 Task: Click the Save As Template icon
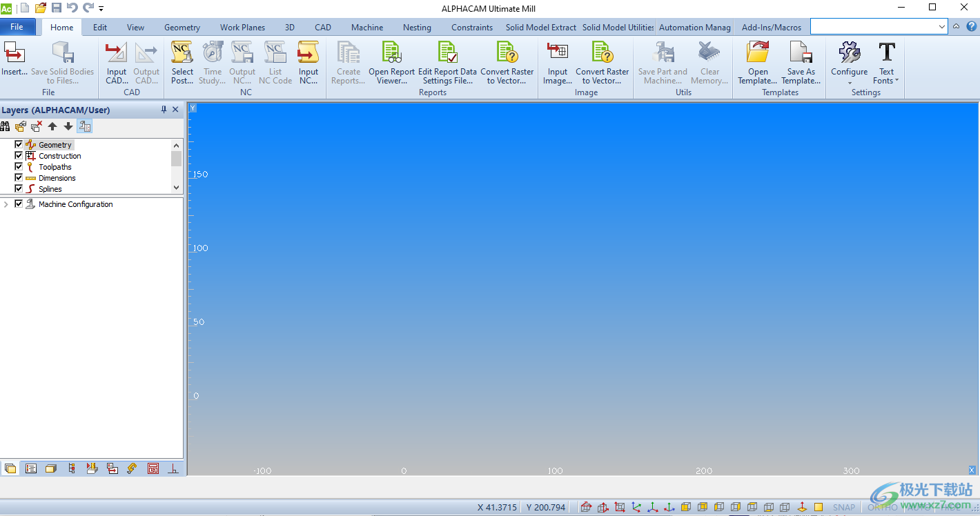point(801,63)
